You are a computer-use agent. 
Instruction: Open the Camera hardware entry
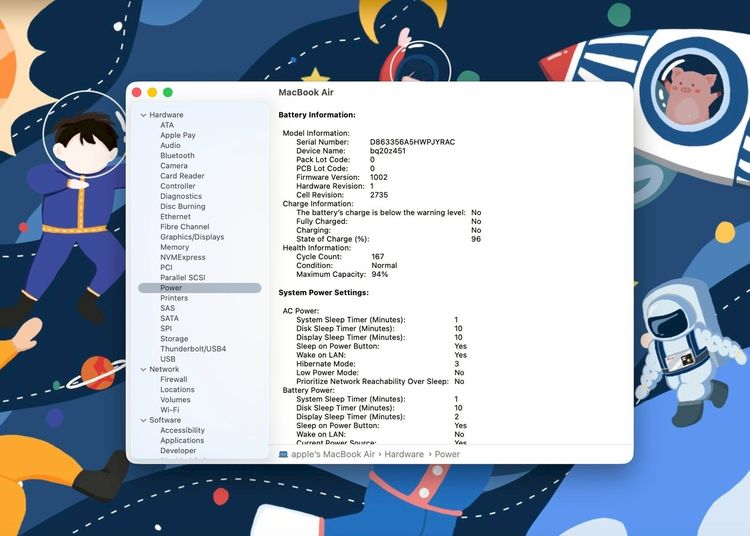(174, 165)
